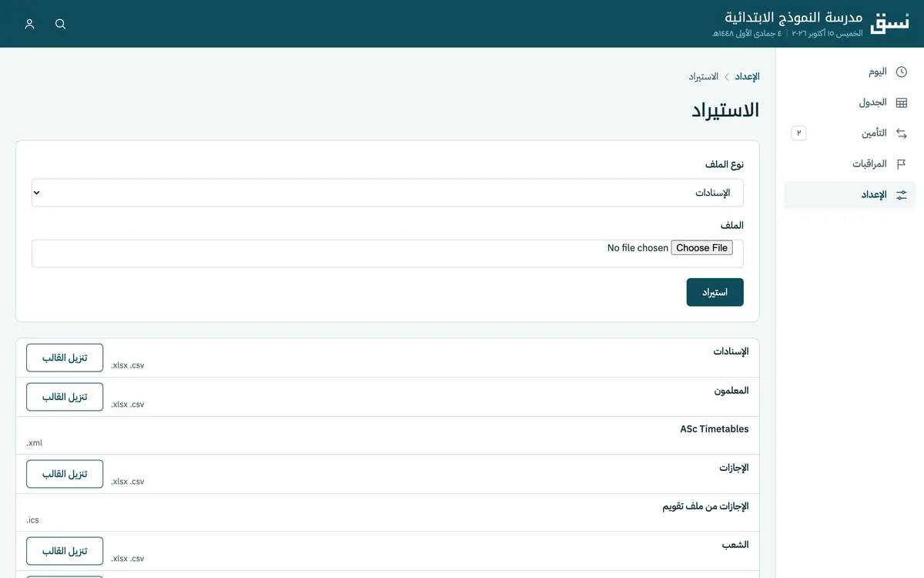Click the .xlsx .csv label in الإجازات row
Viewport: 924px width, 578px height.
(x=128, y=482)
